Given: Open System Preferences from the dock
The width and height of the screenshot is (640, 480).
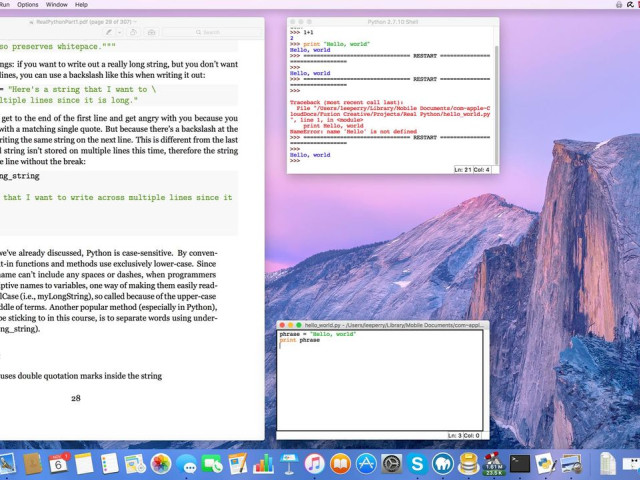Looking at the screenshot, I should [392, 464].
